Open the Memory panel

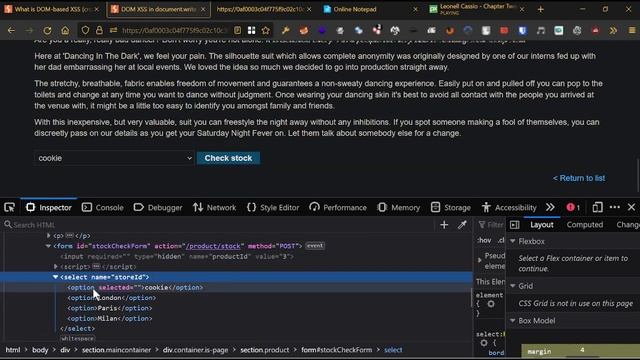[x=398, y=207]
